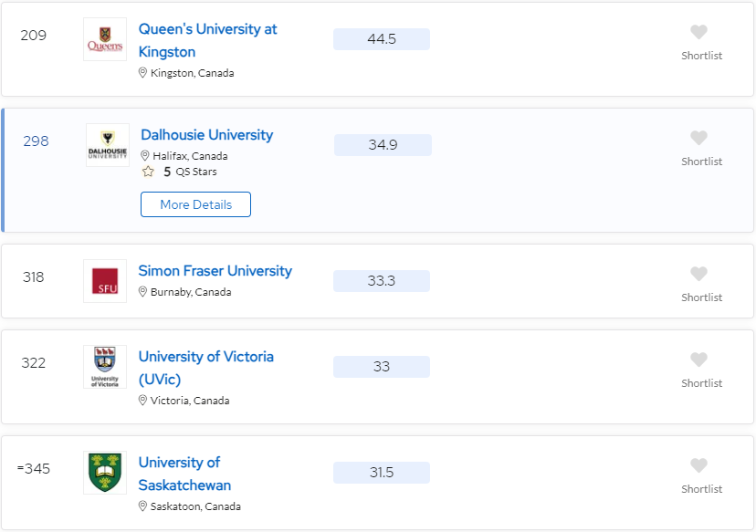
Task: Toggle Dalhousie University shortlist heart
Action: [x=698, y=139]
